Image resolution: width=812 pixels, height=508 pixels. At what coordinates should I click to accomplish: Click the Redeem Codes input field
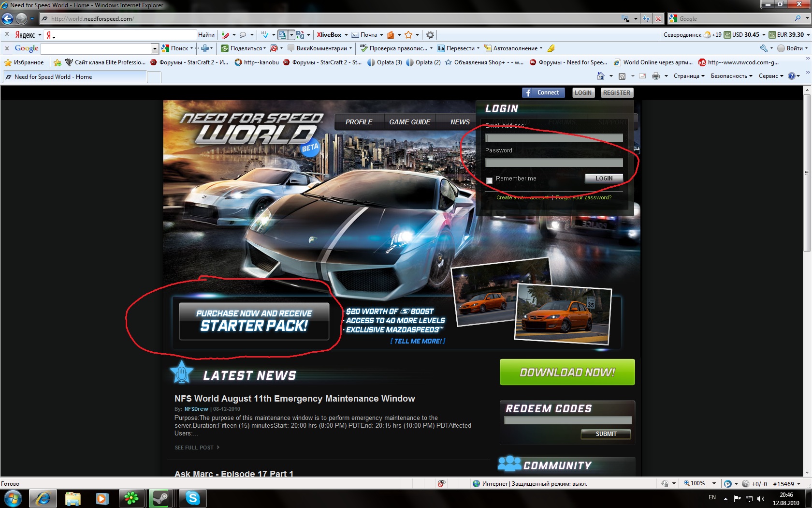(567, 420)
